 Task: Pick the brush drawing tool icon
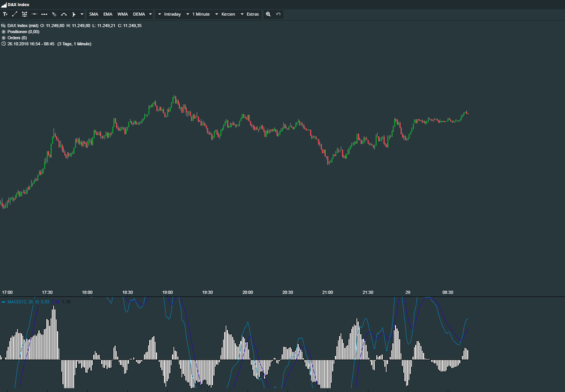tap(54, 14)
